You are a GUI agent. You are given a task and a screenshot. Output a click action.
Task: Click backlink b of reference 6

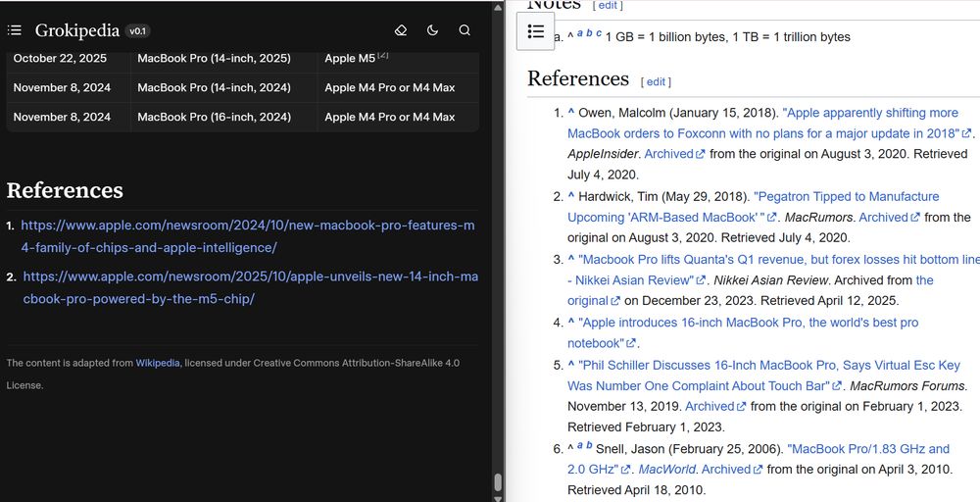[x=589, y=445]
